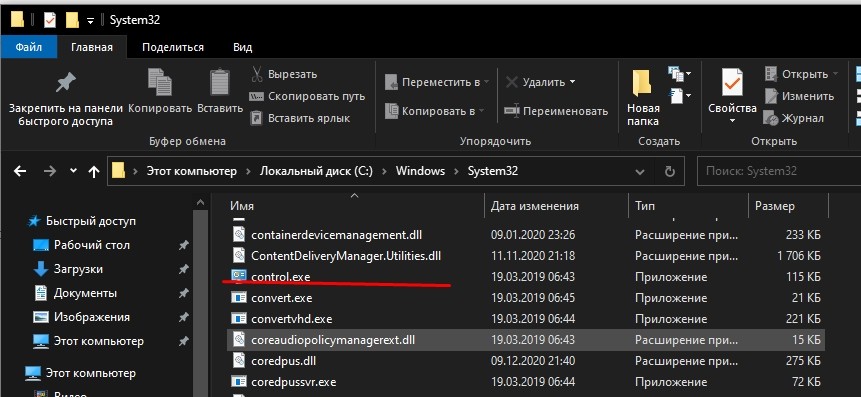Click control.exe application icon
Viewport: 861px width, 397px height.
(x=239, y=276)
